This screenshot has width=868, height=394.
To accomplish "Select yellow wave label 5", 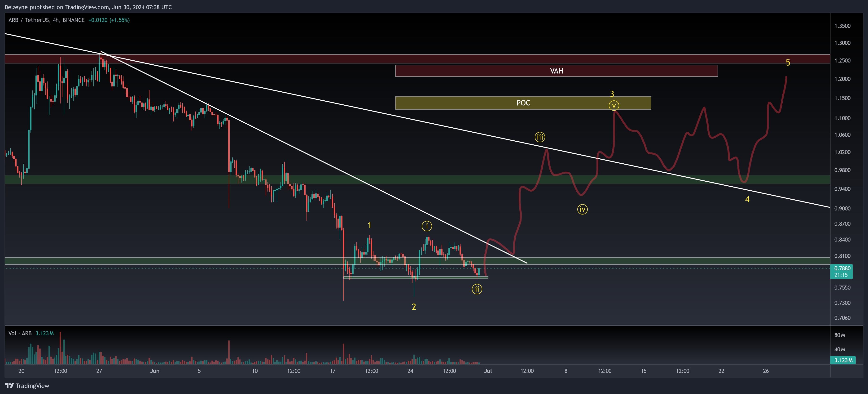I will (788, 63).
